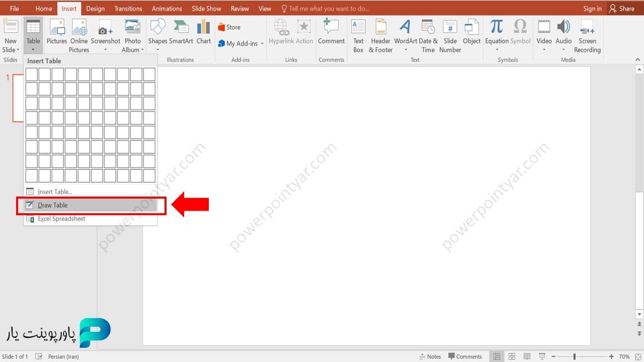Click the zoom out minus button

click(x=553, y=356)
